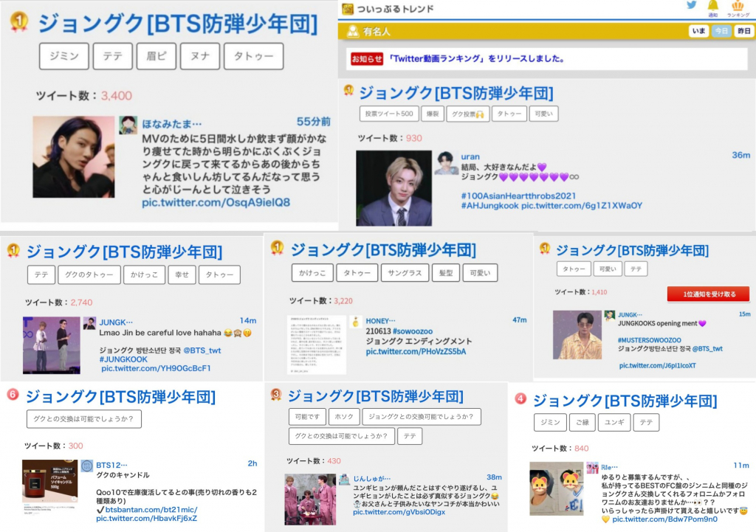View the photo in Rie's tweet
756x532 pixels.
click(557, 489)
